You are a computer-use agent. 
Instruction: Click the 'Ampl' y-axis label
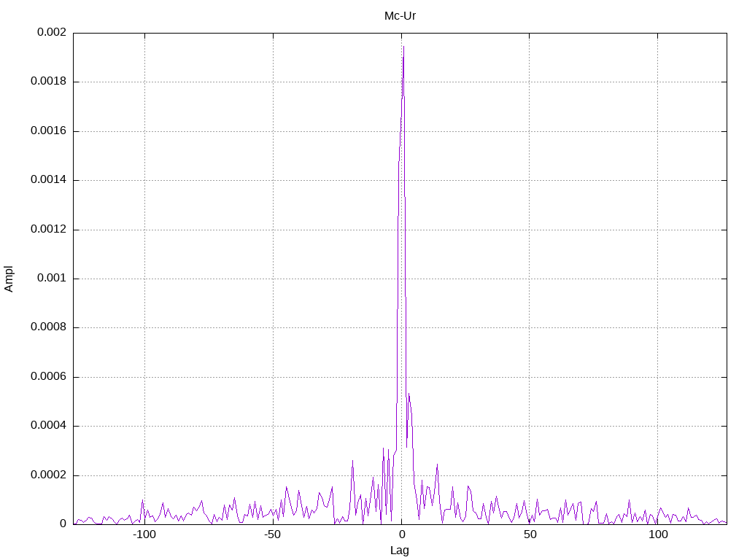(x=9, y=279)
